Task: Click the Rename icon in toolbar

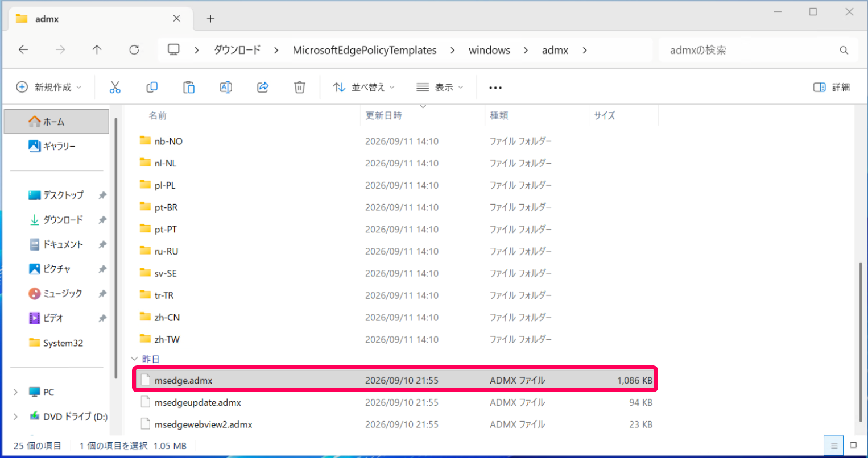Action: click(x=226, y=87)
